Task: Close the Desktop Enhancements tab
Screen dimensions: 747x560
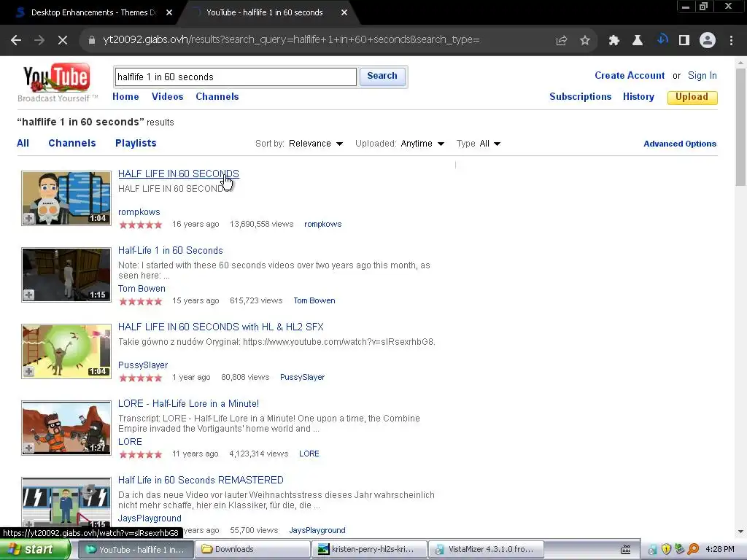Action: 169,12
